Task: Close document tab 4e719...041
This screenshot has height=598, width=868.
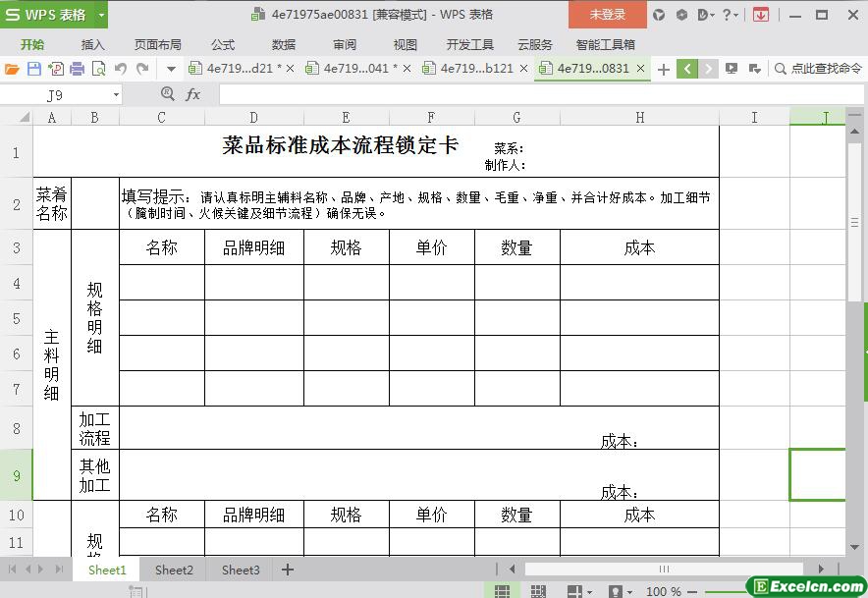Action: coord(407,69)
